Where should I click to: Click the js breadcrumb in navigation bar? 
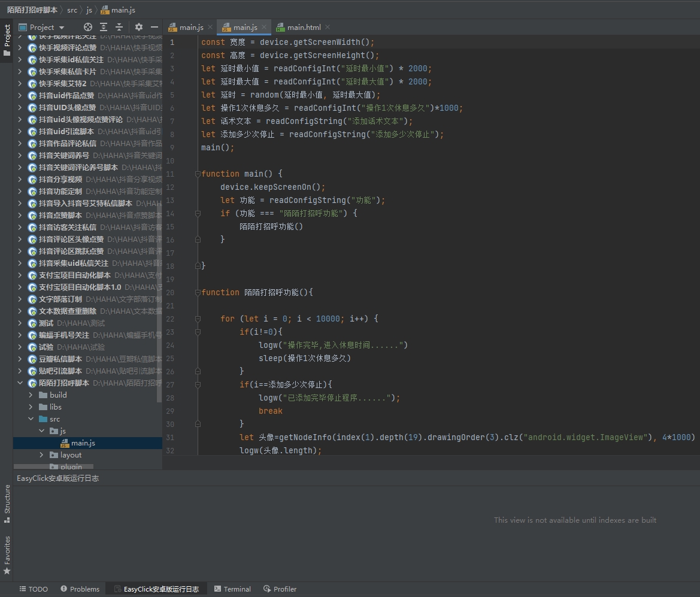click(89, 10)
